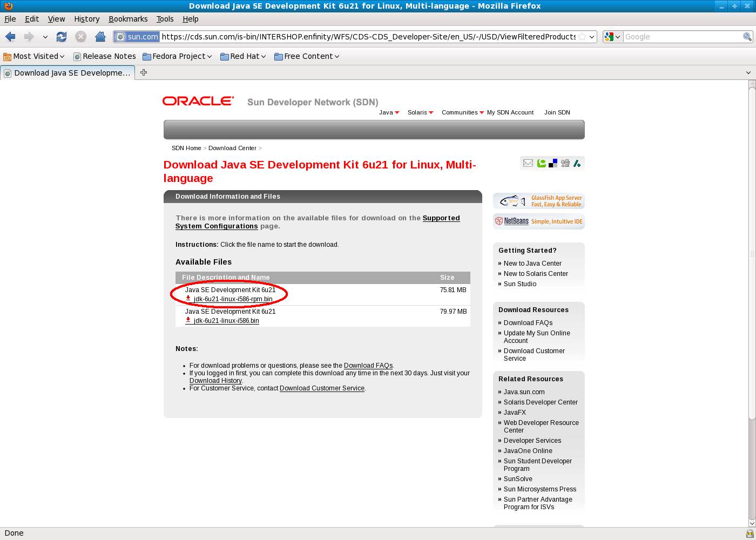Share page via Slashdot icon

pos(577,163)
